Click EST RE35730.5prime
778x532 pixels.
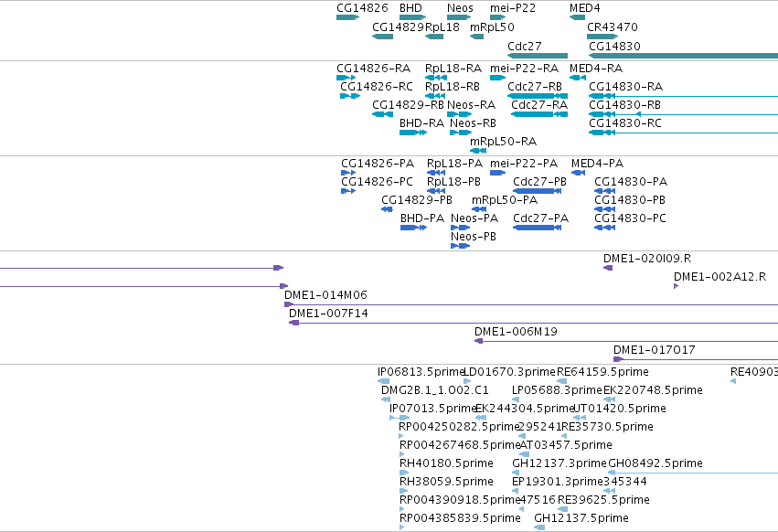coord(564,436)
